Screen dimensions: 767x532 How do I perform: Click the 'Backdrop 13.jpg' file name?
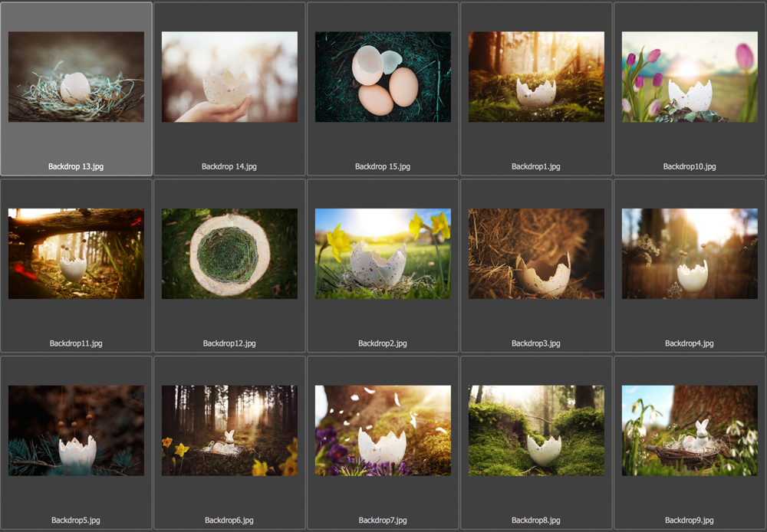coord(76,167)
